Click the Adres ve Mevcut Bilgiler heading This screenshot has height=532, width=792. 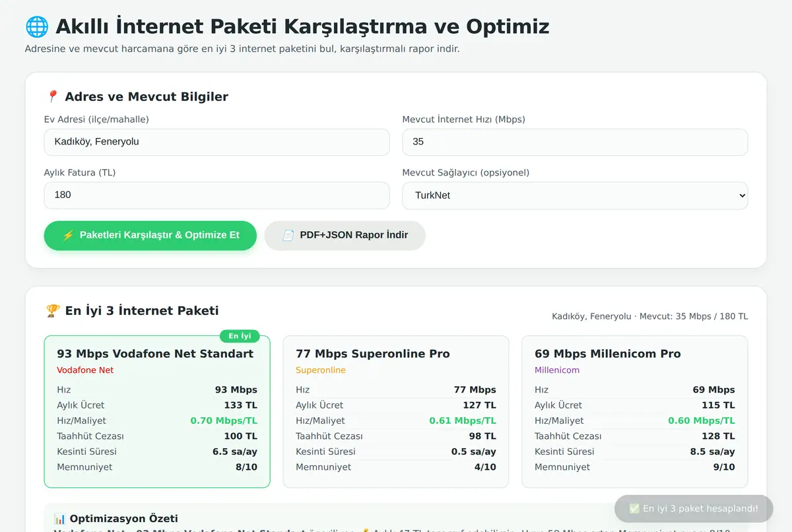137,96
